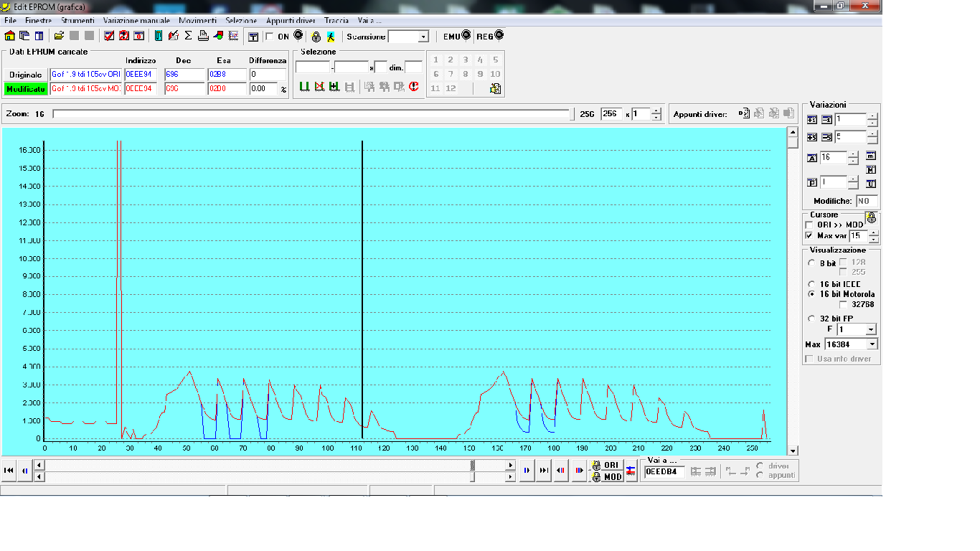980x551 pixels.
Task: Click the EMU emulator indicator icon
Action: 466,36
